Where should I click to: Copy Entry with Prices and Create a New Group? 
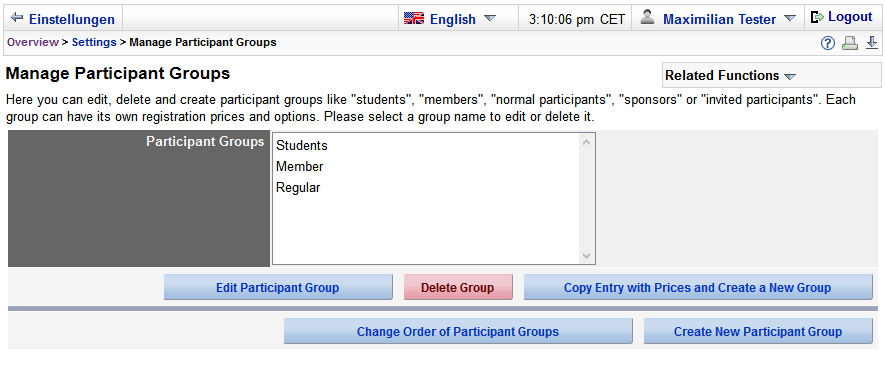pyautogui.click(x=698, y=287)
